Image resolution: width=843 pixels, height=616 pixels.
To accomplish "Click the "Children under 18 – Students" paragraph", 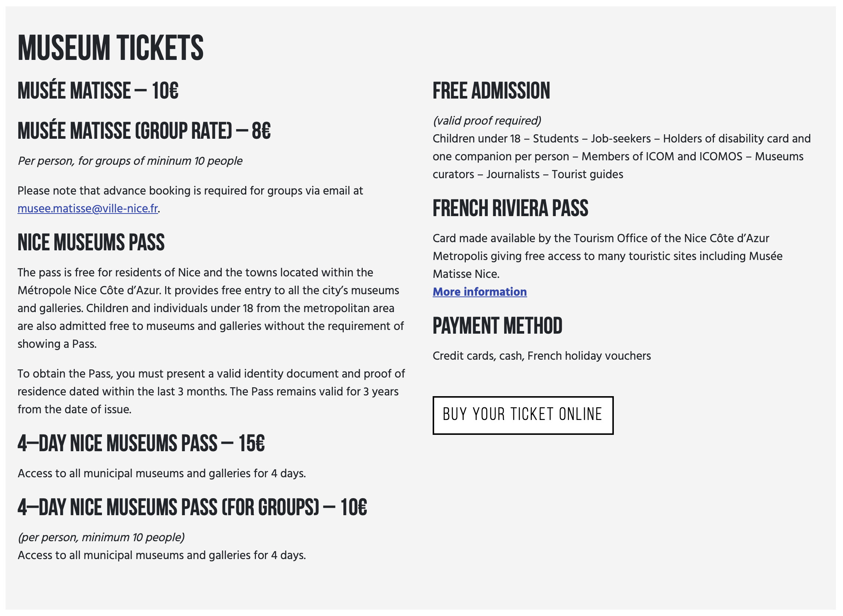I will pyautogui.click(x=621, y=156).
